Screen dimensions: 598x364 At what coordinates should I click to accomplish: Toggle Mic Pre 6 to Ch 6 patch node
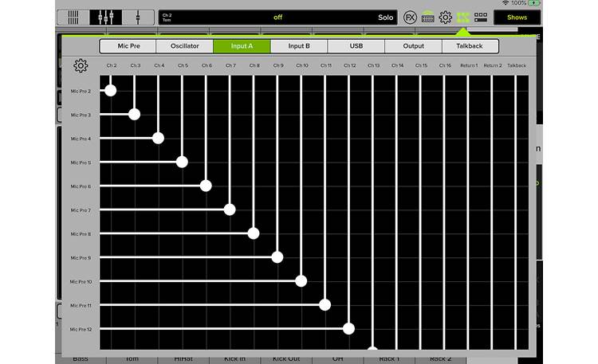[206, 186]
